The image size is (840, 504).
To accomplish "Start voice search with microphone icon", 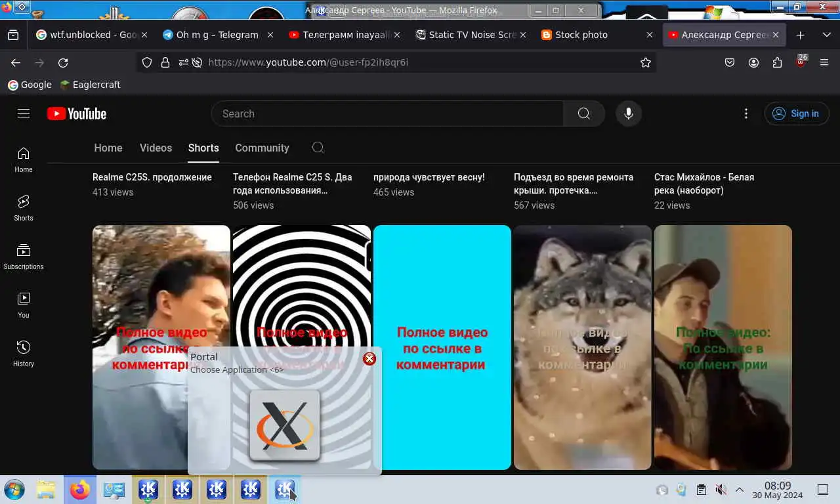I will 628,114.
